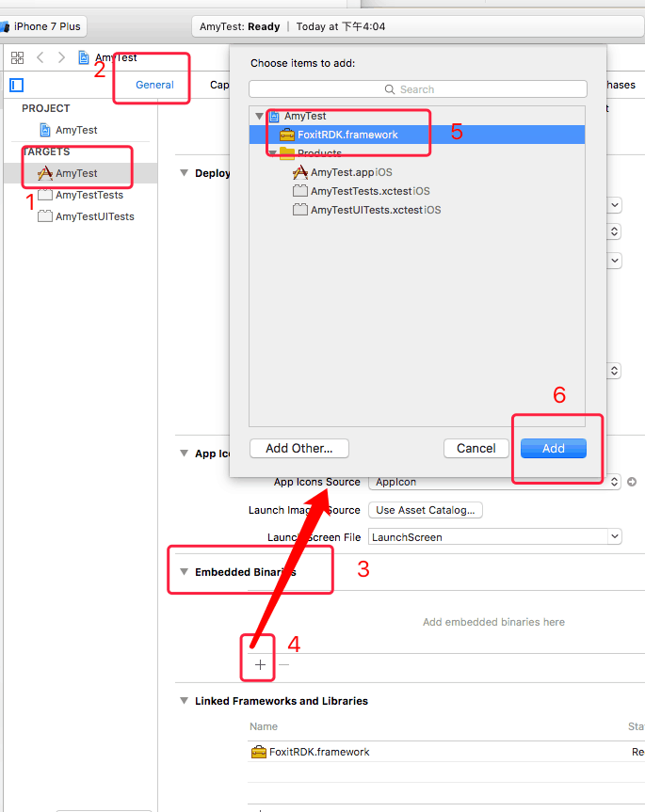Collapse the Embedded Binaries section
The image size is (645, 812).
pos(184,572)
